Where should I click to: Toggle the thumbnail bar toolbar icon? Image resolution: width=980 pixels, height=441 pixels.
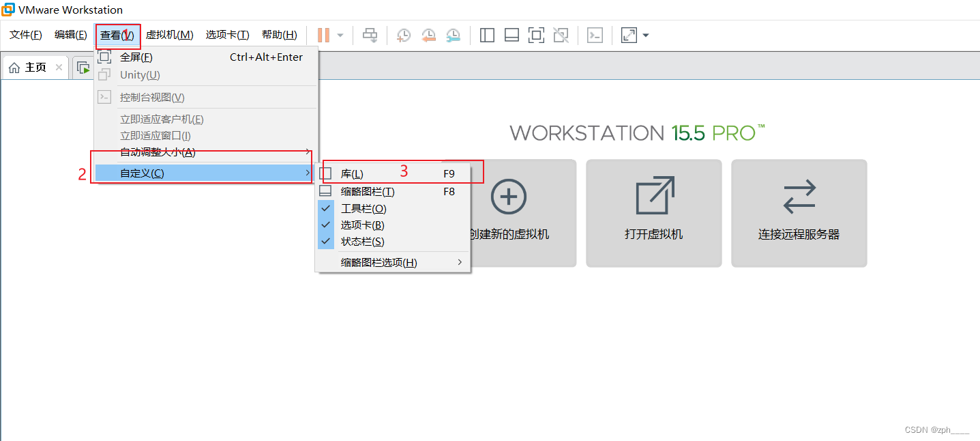(x=511, y=35)
